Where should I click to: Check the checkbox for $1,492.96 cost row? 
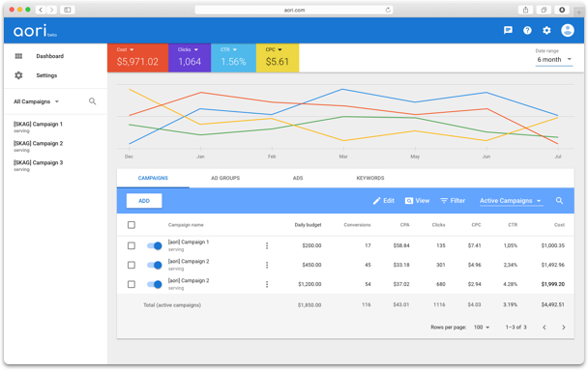[x=132, y=265]
